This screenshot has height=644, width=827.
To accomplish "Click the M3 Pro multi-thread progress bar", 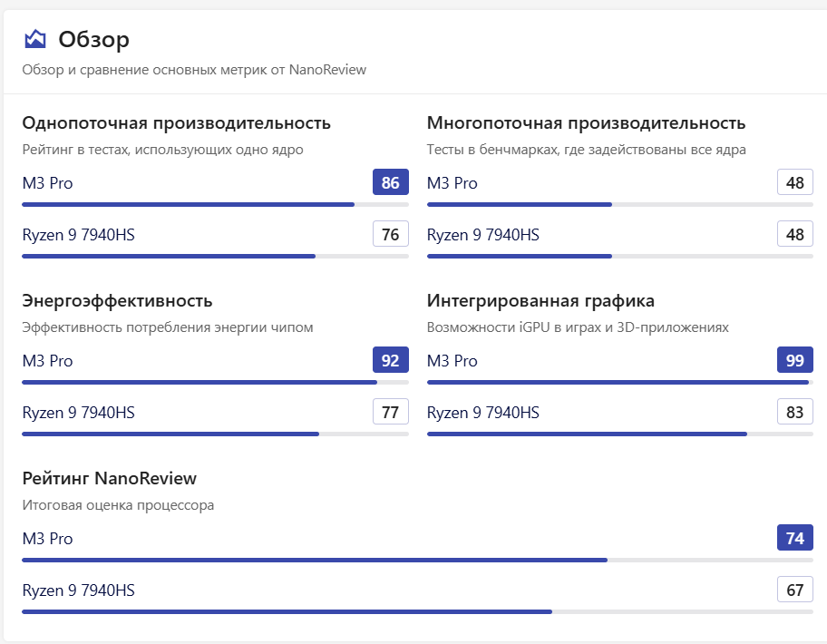I will coord(619,205).
